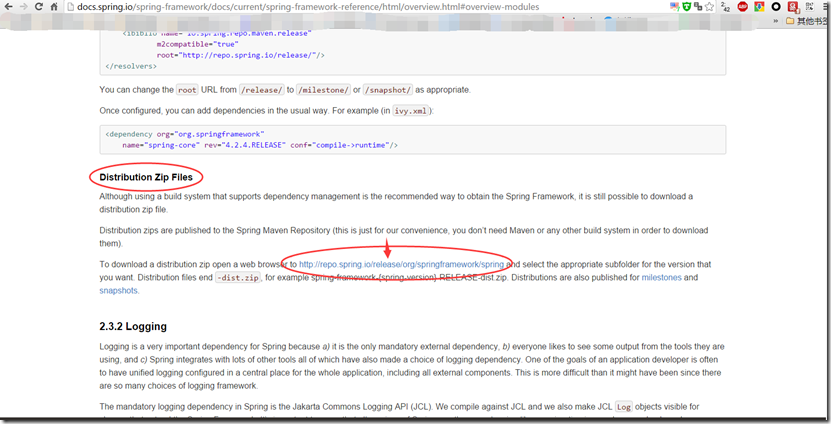The height and width of the screenshot is (424, 831).
Task: Click the Distribution Zip Files heading
Action: point(146,178)
